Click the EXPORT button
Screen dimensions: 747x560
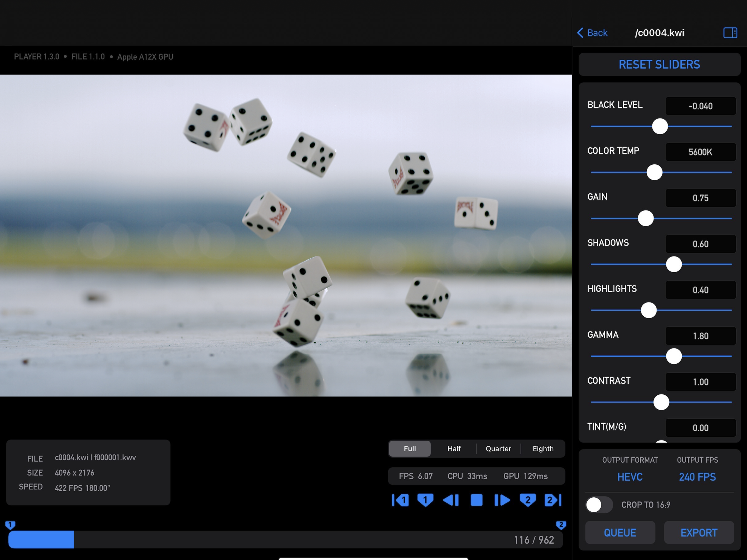click(x=699, y=533)
